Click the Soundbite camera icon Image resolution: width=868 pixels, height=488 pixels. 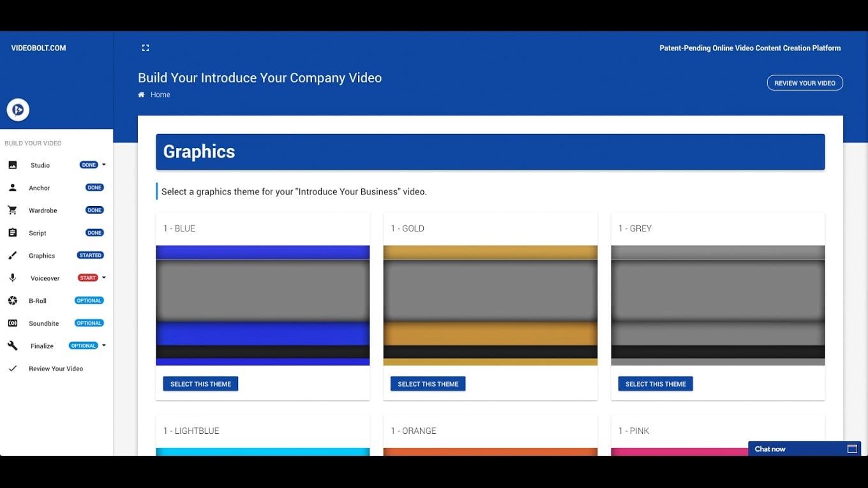[x=13, y=323]
